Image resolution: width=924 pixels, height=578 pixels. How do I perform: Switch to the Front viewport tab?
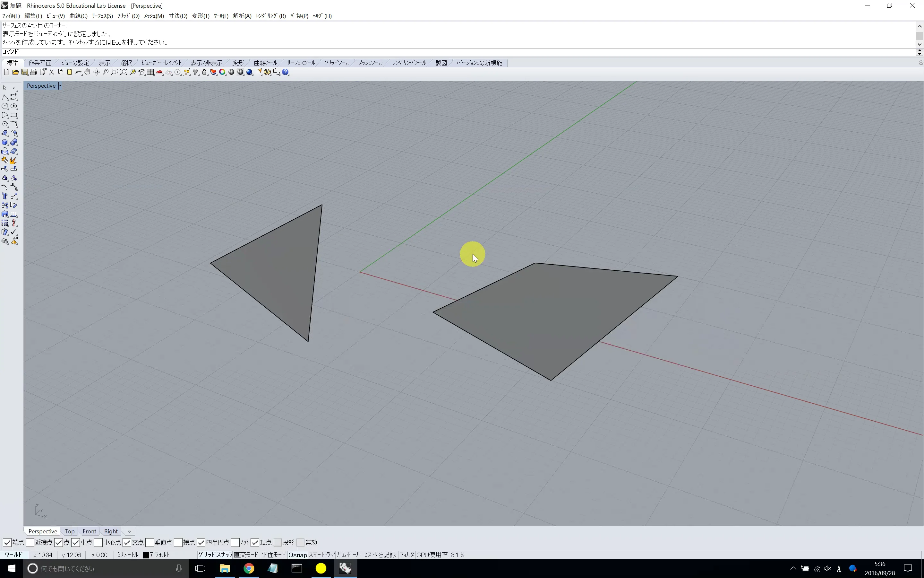pos(89,531)
